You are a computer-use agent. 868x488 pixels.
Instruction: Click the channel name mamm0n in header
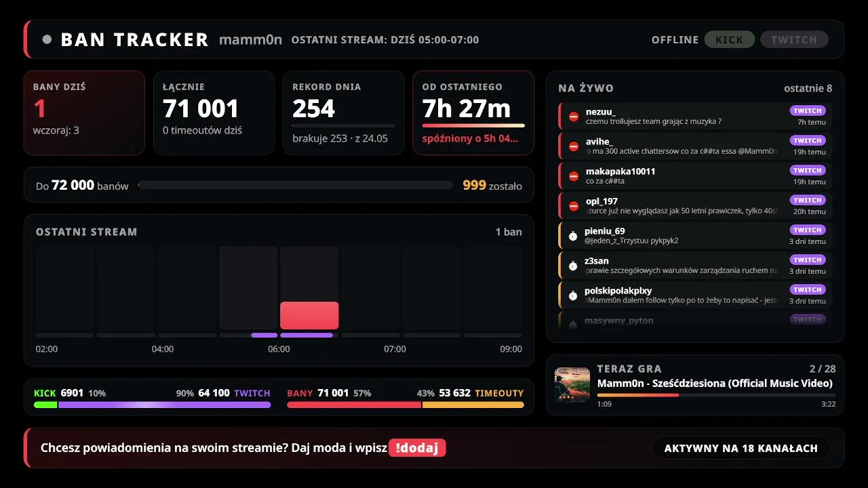[x=250, y=39]
